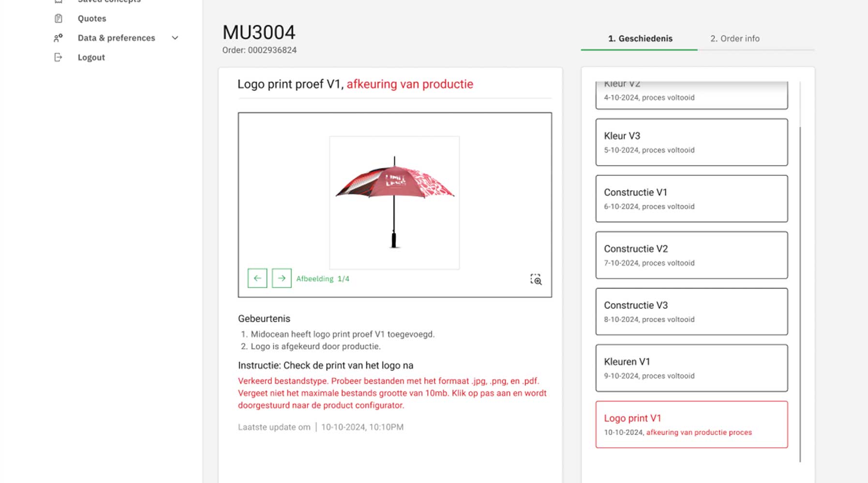868x483 pixels.
Task: Go to previous image with left arrow
Action: 257,278
